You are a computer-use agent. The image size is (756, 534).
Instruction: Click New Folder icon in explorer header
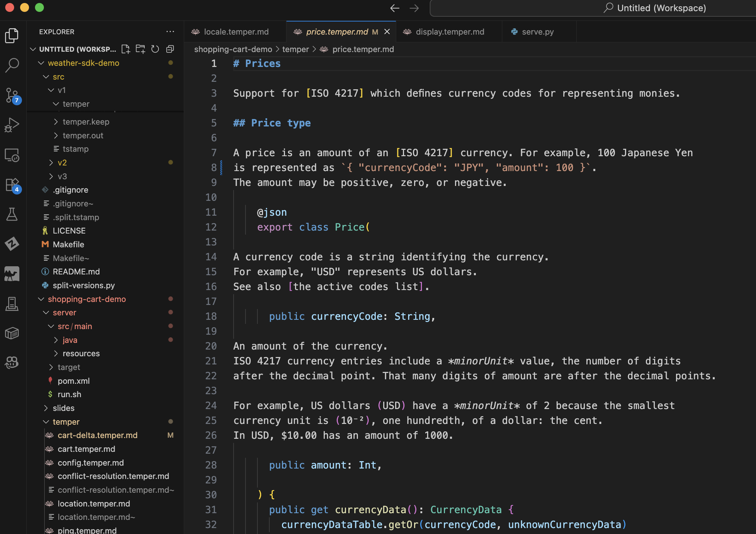[140, 49]
